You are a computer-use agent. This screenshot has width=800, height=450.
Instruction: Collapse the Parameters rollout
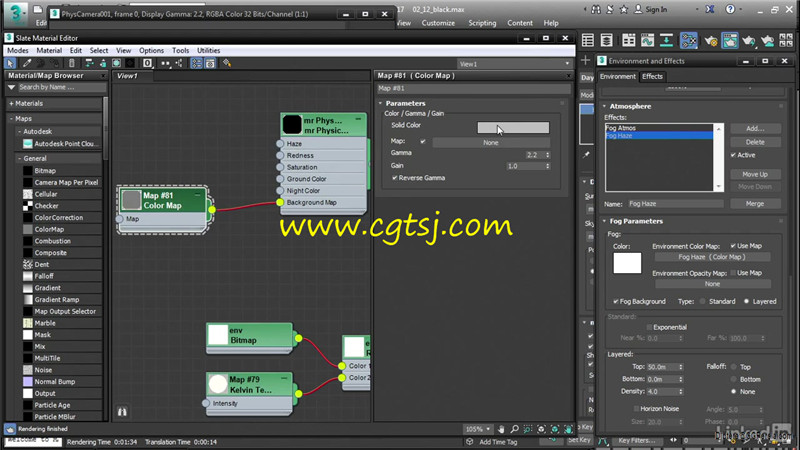380,104
